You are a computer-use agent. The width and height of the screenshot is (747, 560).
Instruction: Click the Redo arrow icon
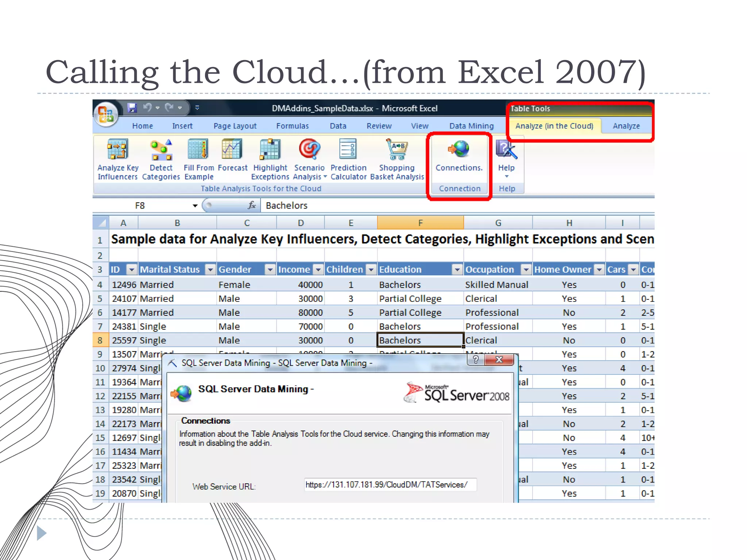point(169,107)
